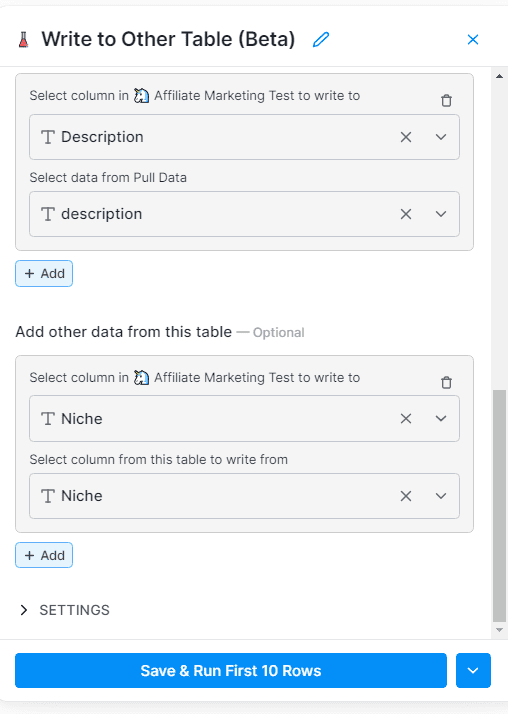Clear the Description column selection
The width and height of the screenshot is (508, 714).
[x=406, y=137]
